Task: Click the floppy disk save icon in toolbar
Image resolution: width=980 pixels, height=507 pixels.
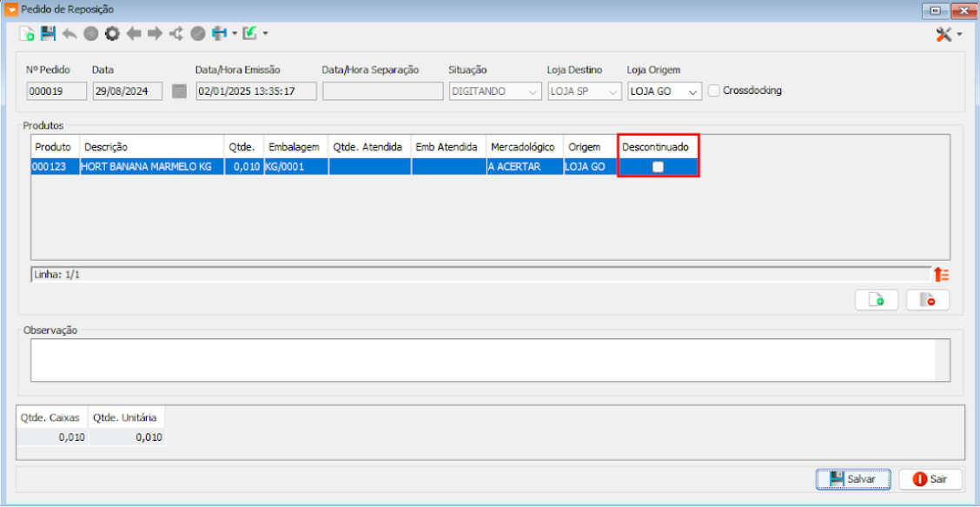Action: click(x=48, y=34)
